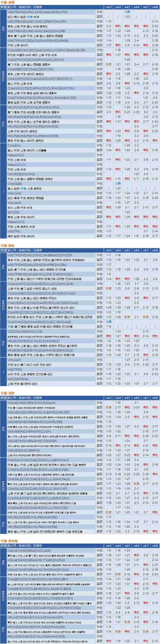Click the CMA(HBB)COSCO(AAC2)EMC(CPS) service name

click(30, 69)
